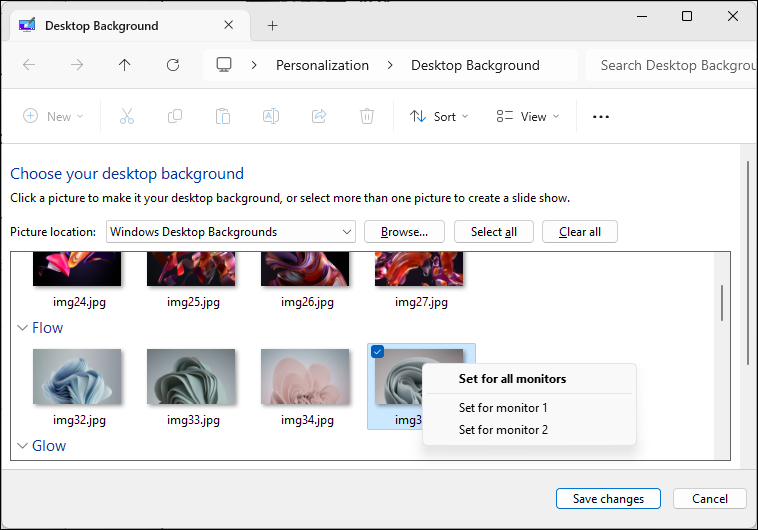Open the View options dropdown

click(527, 116)
